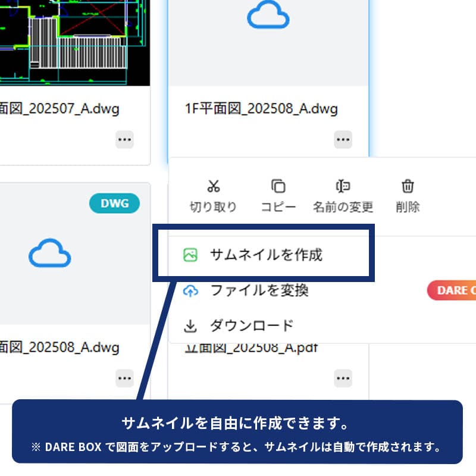The image size is (476, 476).
Task: Click the copy icon in context menu
Action: (278, 186)
